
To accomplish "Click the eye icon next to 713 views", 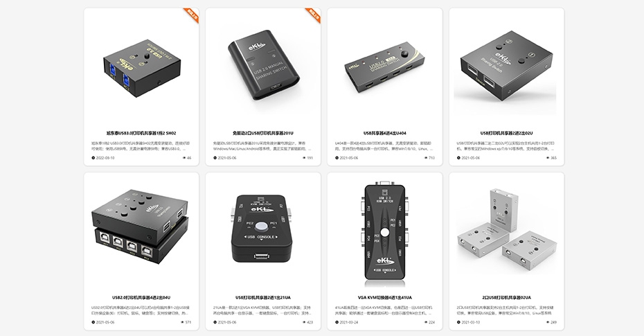I will point(426,158).
